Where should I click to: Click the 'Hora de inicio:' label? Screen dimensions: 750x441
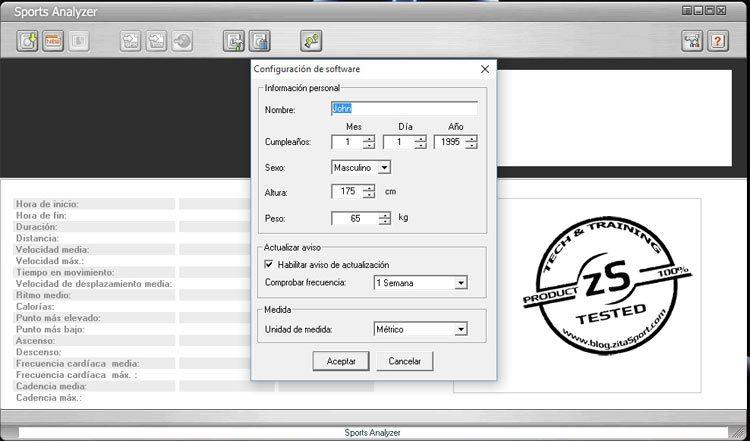[x=47, y=204]
